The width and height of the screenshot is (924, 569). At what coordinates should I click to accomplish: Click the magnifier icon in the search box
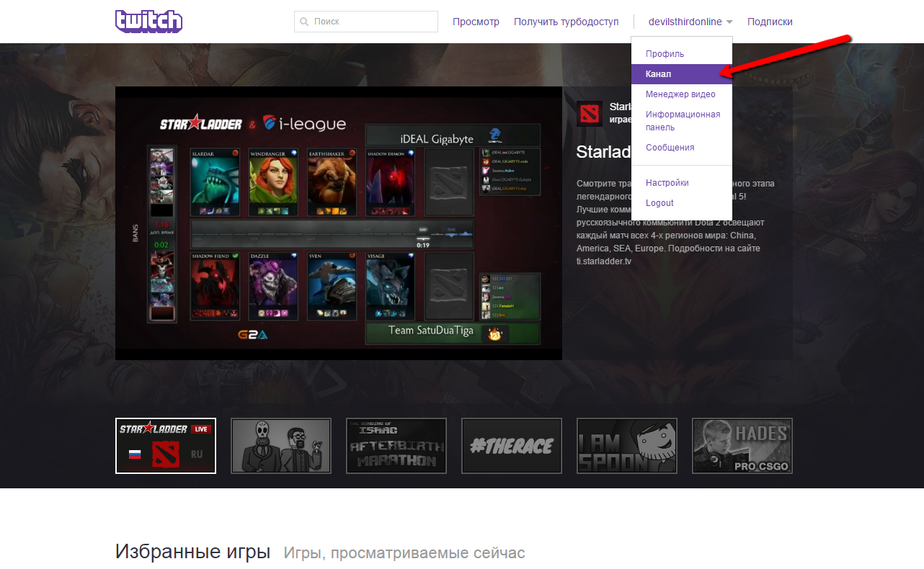[x=304, y=22]
